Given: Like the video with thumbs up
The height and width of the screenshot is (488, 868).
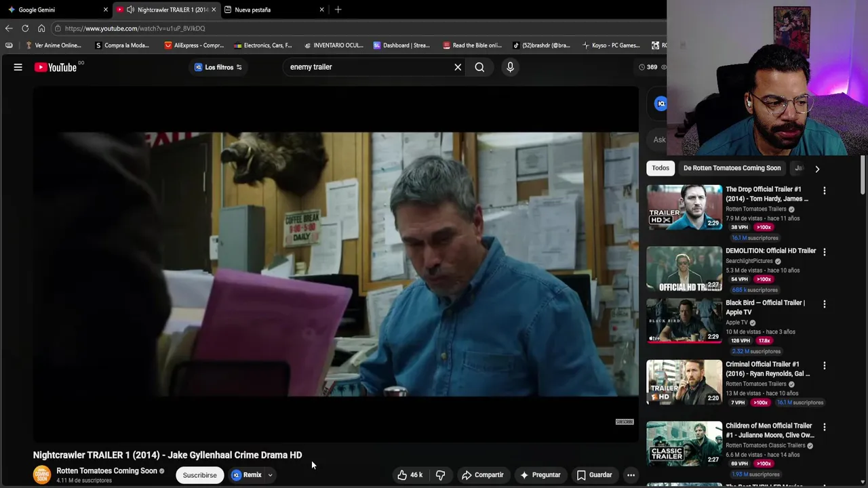Looking at the screenshot, I should [410, 475].
